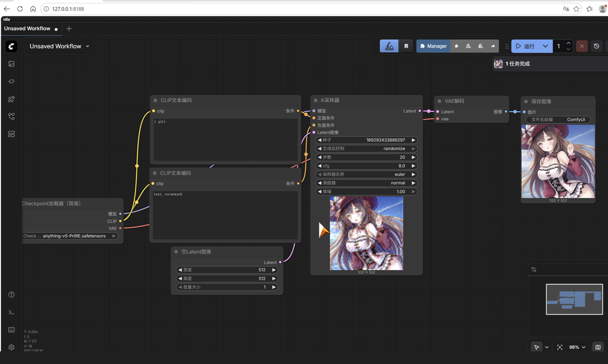The width and height of the screenshot is (608, 364).
Task: Toggle the minimap map icon
Action: tap(598, 347)
